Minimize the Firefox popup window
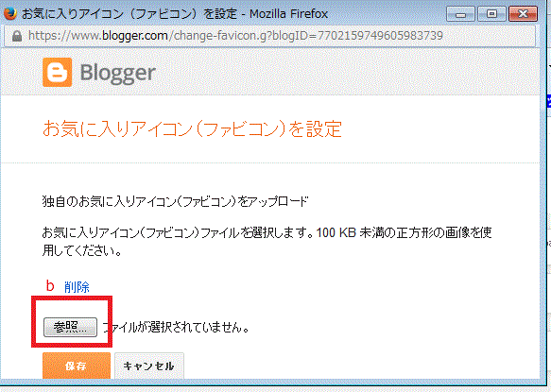Image resolution: width=551 pixels, height=392 pixels. pyautogui.click(x=460, y=14)
